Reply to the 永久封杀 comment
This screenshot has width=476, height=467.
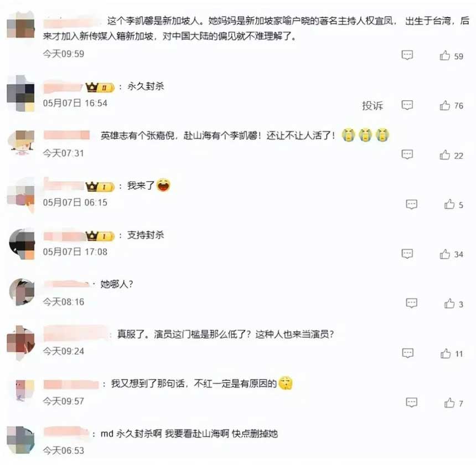407,105
